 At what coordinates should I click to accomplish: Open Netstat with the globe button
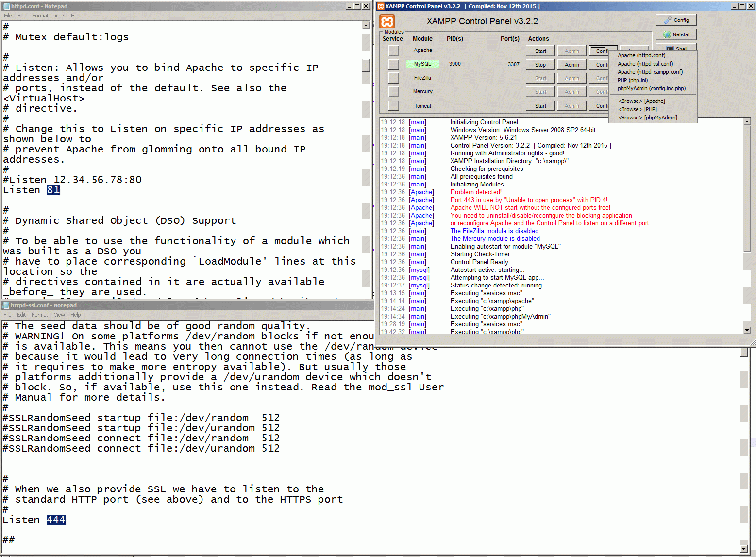(676, 34)
